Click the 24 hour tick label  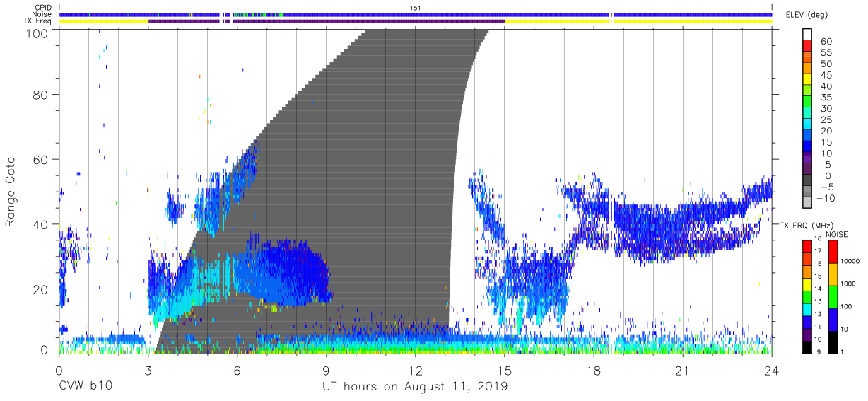(772, 371)
